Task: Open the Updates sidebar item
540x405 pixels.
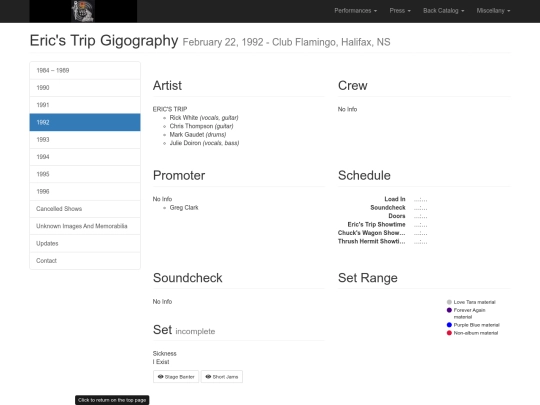Action: 85,243
